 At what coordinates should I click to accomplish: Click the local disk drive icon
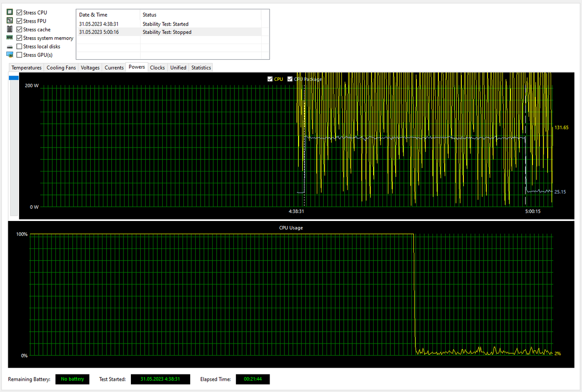[10, 47]
